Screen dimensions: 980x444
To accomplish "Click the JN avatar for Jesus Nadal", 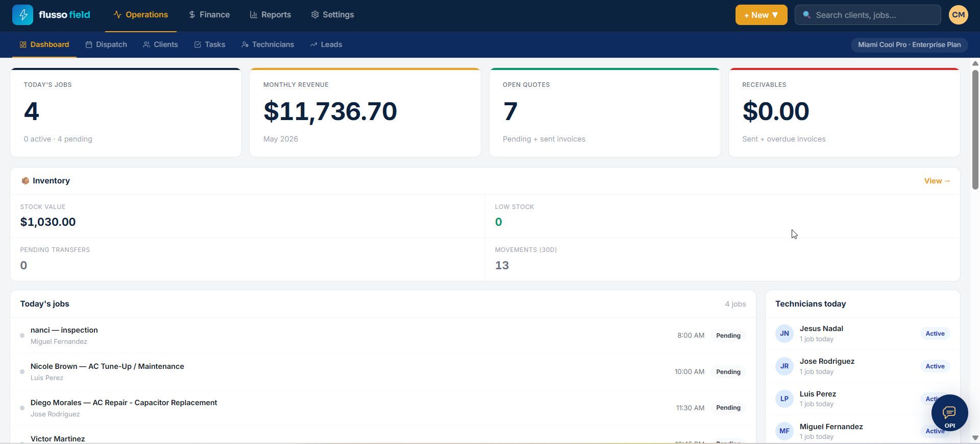I will click(785, 334).
